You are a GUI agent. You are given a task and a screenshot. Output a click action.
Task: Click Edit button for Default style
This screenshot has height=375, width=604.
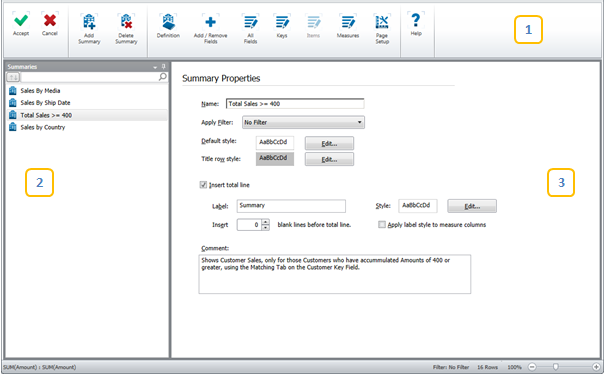click(329, 143)
